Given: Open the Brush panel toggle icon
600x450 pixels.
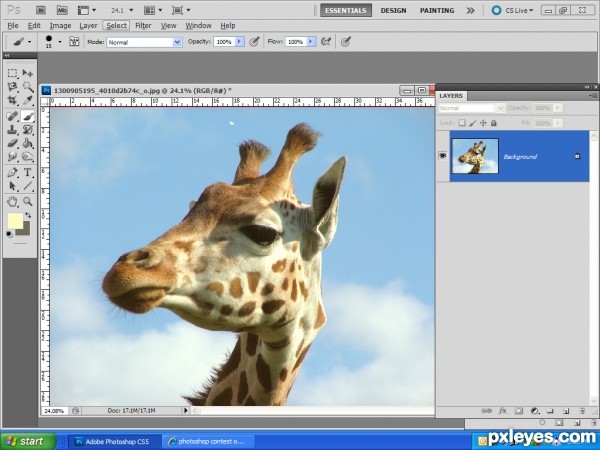Looking at the screenshot, I should pos(74,41).
